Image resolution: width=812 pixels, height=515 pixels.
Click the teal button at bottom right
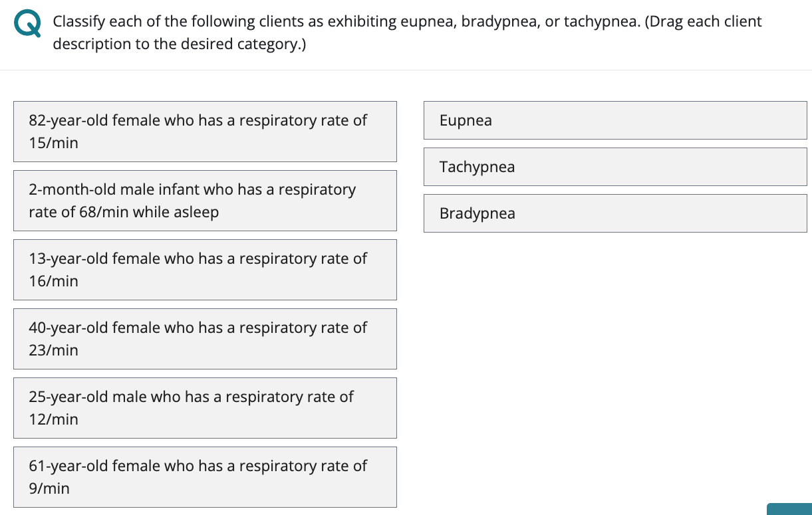click(789, 509)
